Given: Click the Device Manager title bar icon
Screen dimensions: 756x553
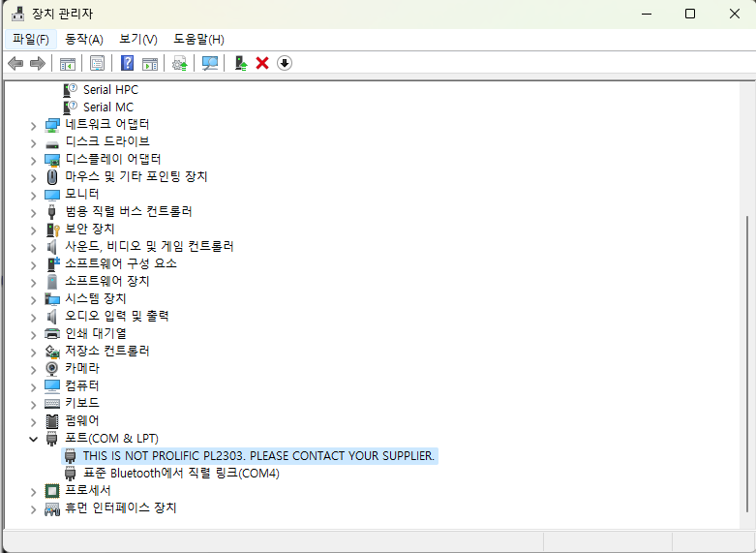Looking at the screenshot, I should pyautogui.click(x=17, y=14).
